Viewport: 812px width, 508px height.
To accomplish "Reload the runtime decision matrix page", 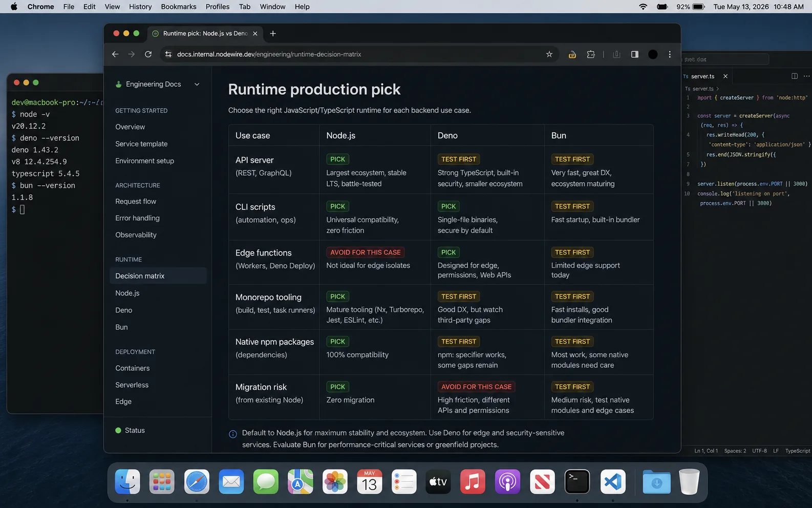I will pyautogui.click(x=148, y=54).
